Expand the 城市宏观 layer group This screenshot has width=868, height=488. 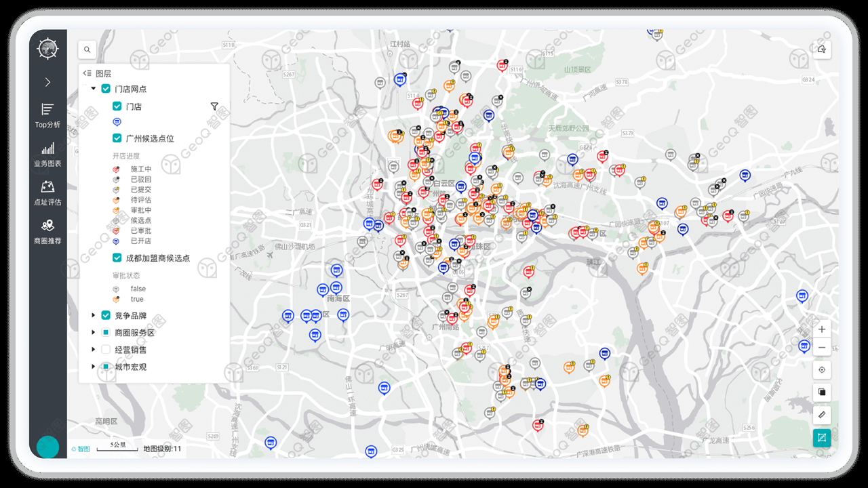94,367
